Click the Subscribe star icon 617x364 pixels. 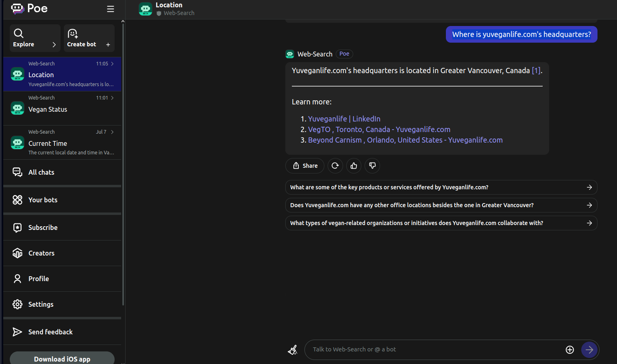coord(17,227)
